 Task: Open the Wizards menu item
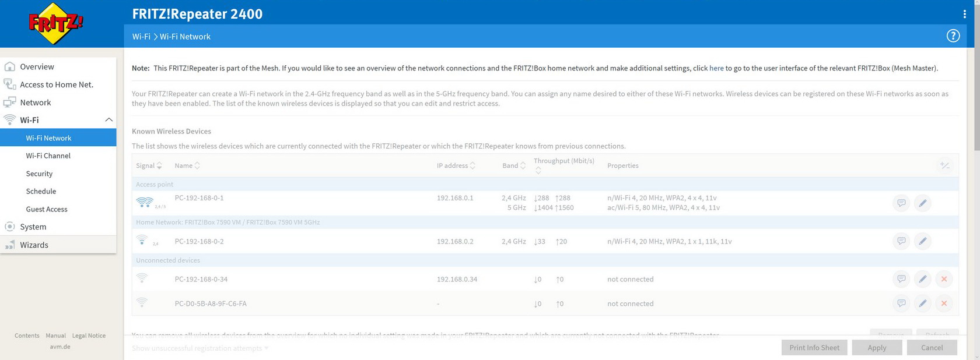(x=58, y=245)
